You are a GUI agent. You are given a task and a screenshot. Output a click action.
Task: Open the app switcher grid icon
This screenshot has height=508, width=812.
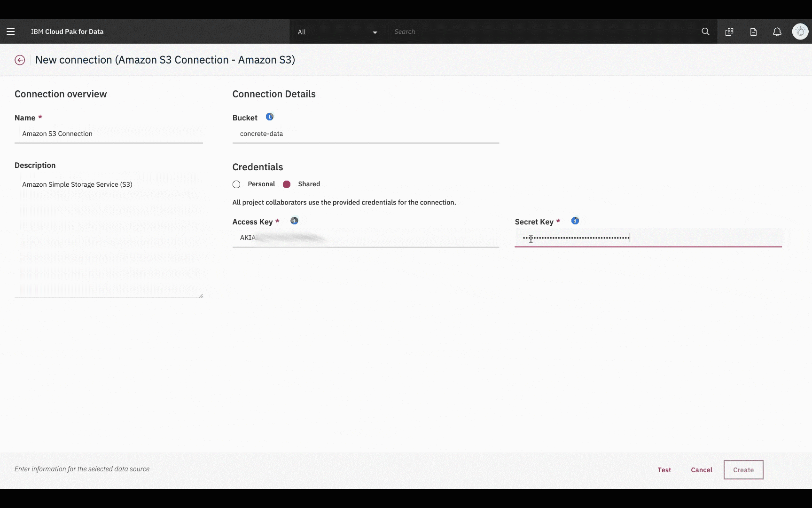[729, 32]
